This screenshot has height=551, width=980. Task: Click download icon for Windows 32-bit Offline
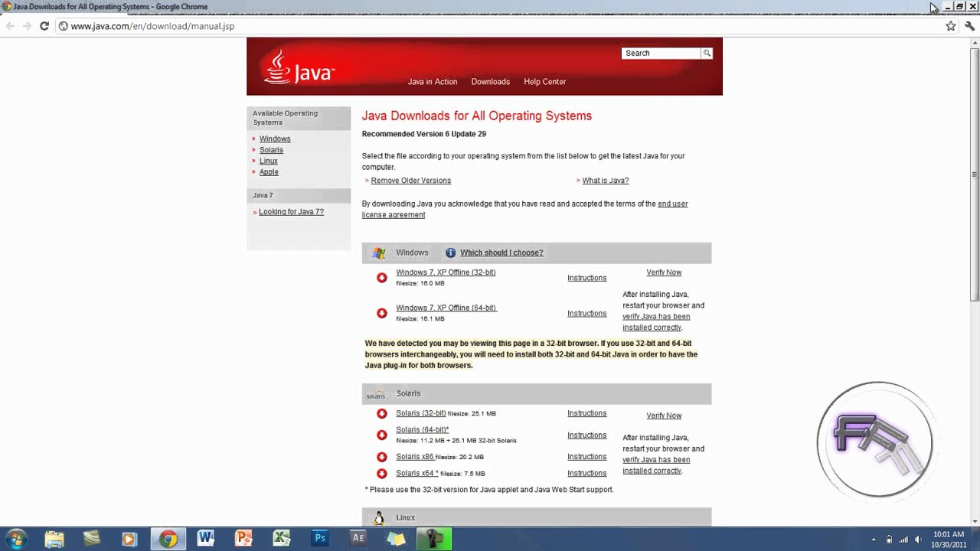(x=382, y=278)
